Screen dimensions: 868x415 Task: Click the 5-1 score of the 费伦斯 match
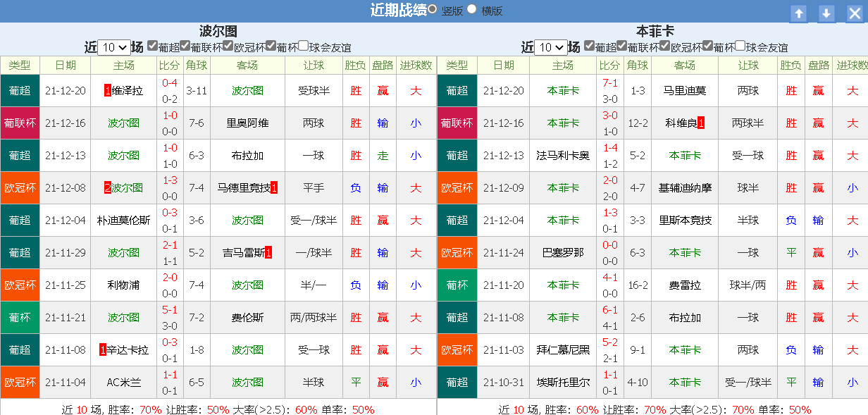(x=170, y=310)
